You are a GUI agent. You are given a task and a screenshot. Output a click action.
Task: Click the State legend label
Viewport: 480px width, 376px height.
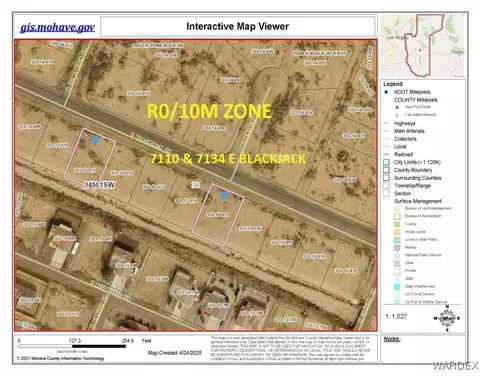[409, 278]
